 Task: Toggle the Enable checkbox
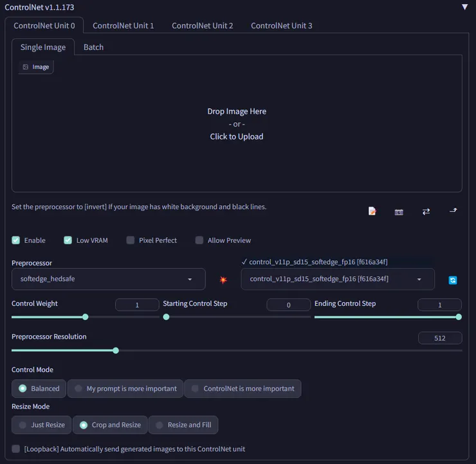(x=16, y=240)
